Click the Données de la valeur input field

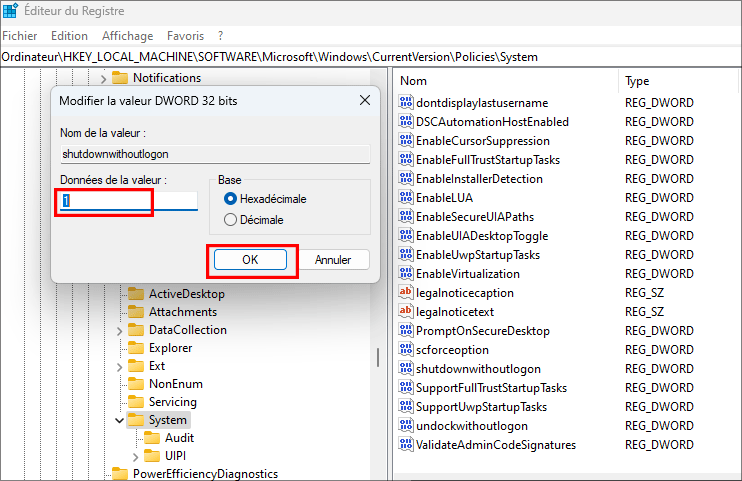pyautogui.click(x=128, y=201)
